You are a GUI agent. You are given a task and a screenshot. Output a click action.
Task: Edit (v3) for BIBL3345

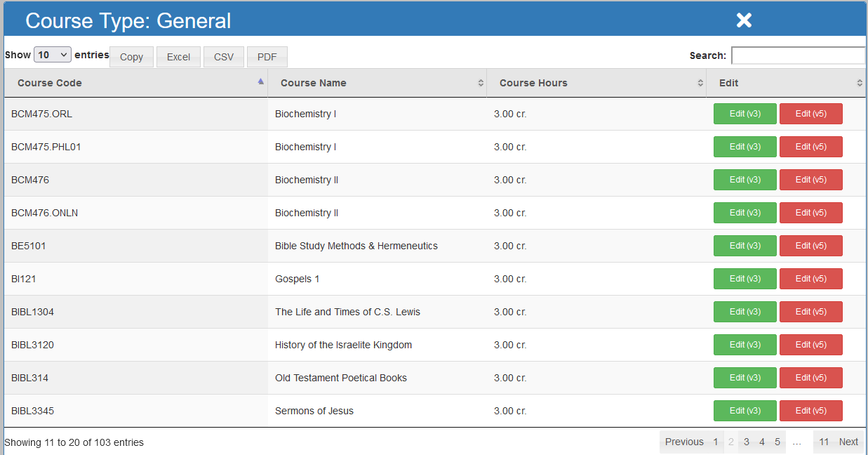point(745,411)
